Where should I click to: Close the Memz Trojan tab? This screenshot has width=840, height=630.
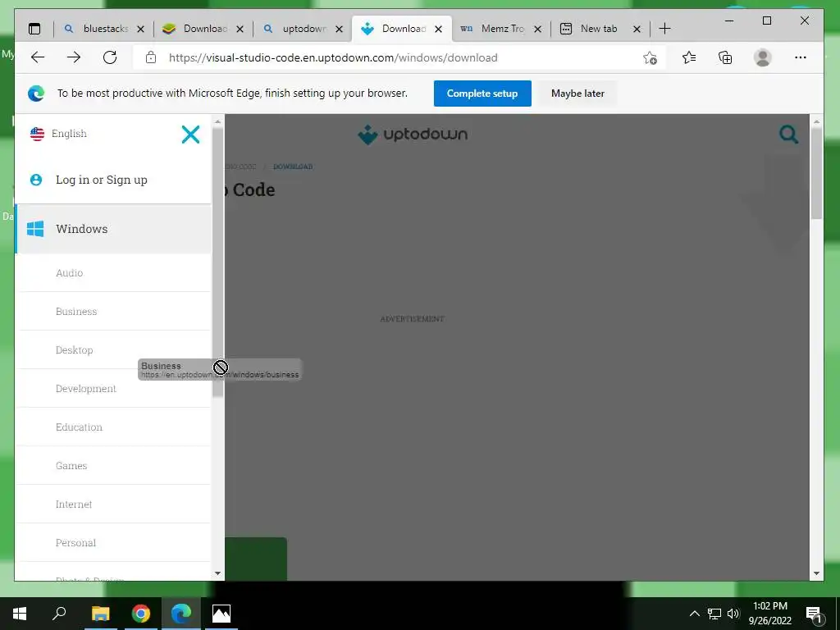(538, 30)
